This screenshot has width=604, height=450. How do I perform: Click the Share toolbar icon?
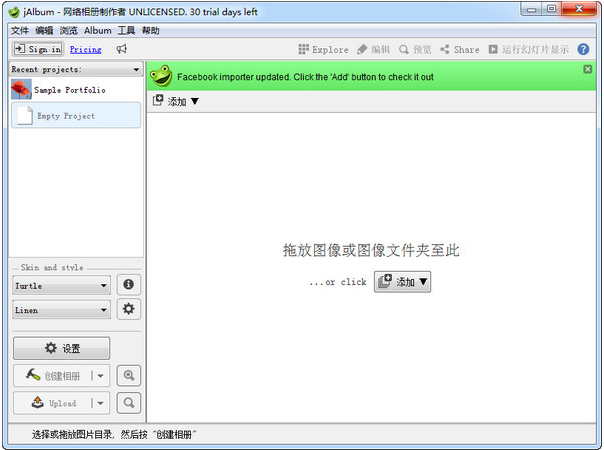(445, 49)
